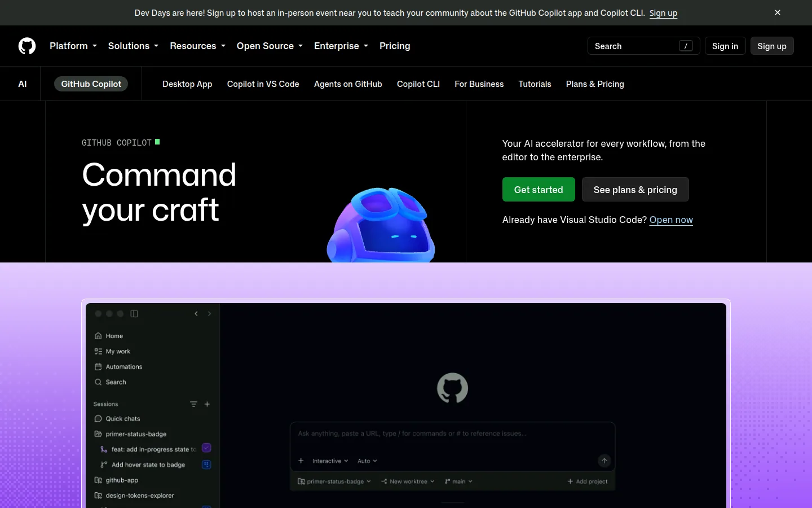
Task: Open the Copilot CLI tab
Action: (418, 84)
